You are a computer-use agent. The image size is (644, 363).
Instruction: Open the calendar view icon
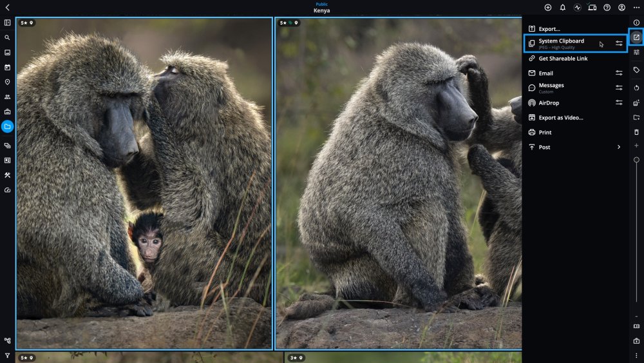point(7,68)
